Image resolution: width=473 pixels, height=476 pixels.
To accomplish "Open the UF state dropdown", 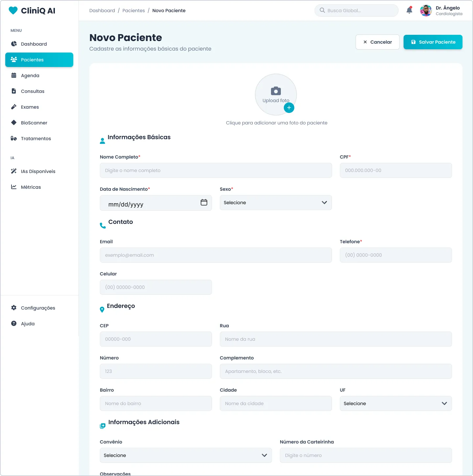I will click(x=395, y=403).
